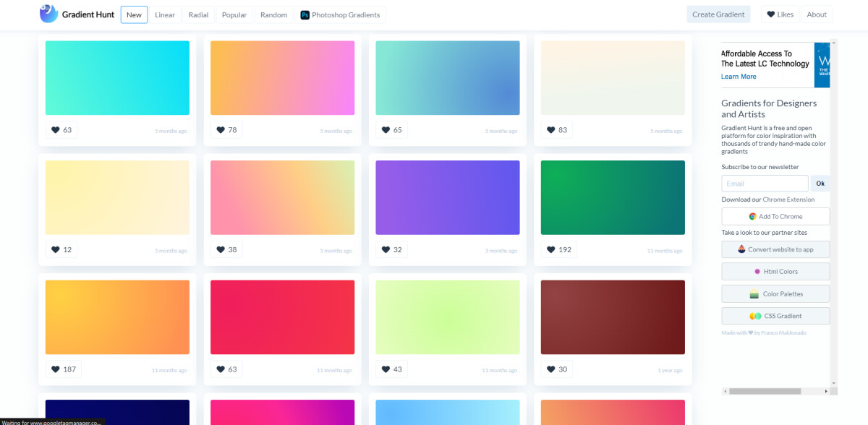Toggle like on the purple gradient with 32 likes
Viewport: 868px width, 425px height.
(x=385, y=249)
